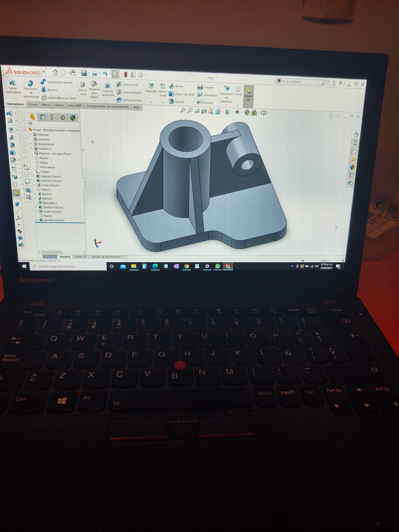Screen dimensions: 399x532
Task: Expand the Anotaciones folder
Action: 32,144
